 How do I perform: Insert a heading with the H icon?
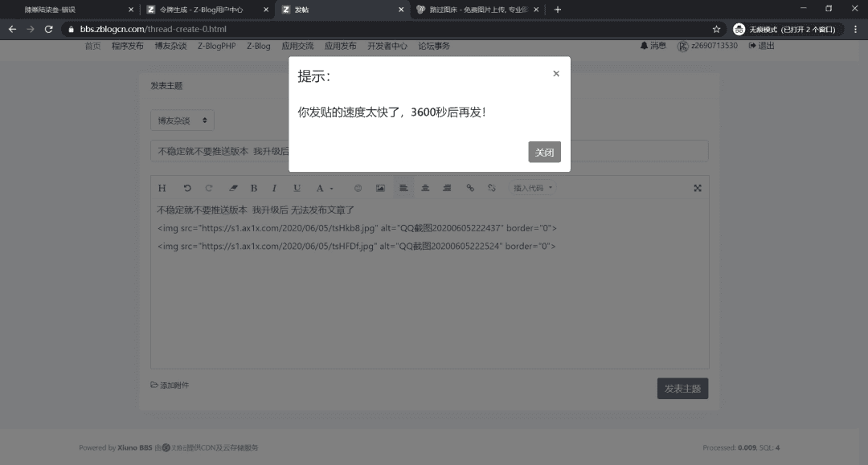pyautogui.click(x=162, y=187)
